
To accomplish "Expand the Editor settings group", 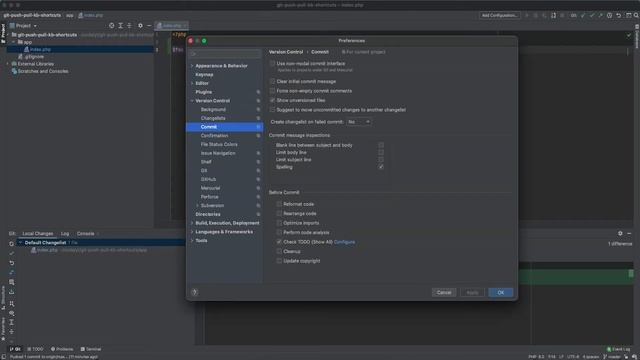I will pyautogui.click(x=192, y=83).
